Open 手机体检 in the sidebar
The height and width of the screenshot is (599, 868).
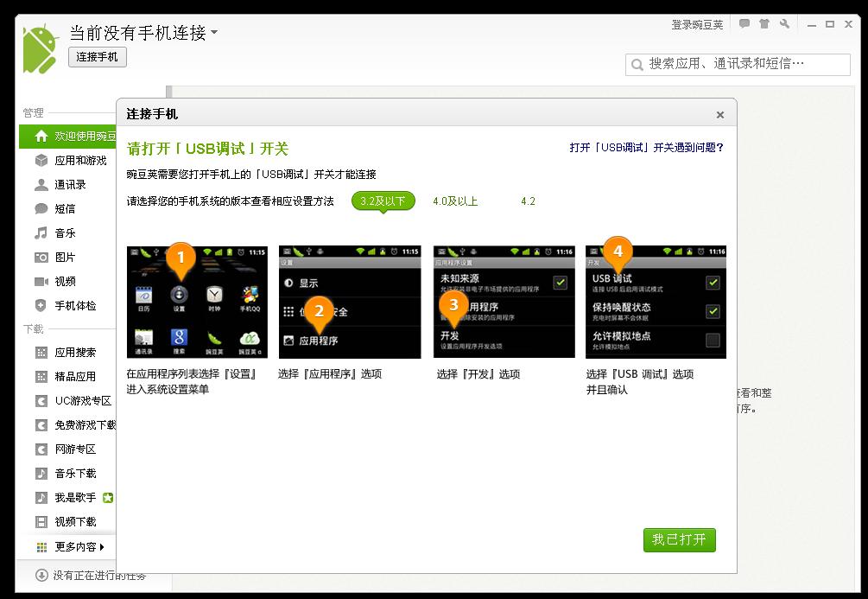(67, 305)
